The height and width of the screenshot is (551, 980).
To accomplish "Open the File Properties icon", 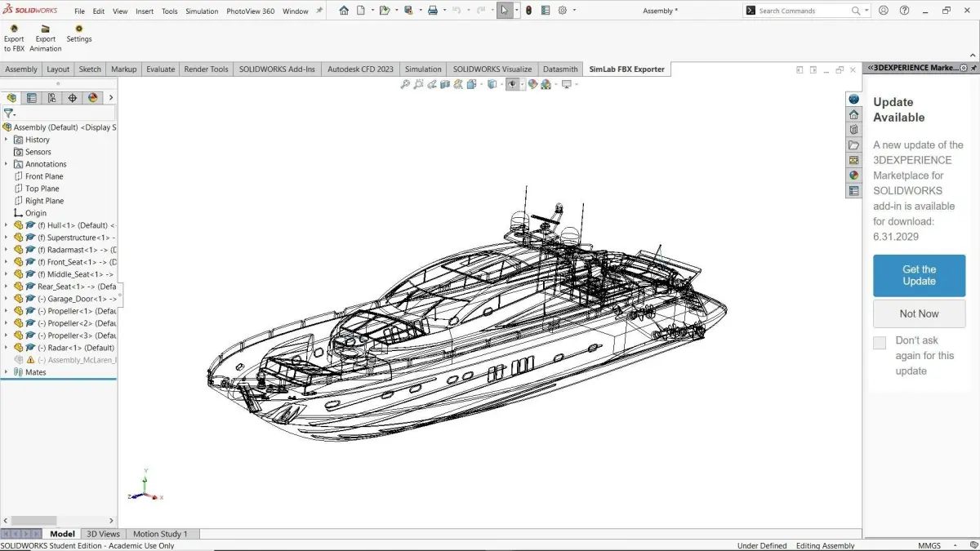I will 546,11.
